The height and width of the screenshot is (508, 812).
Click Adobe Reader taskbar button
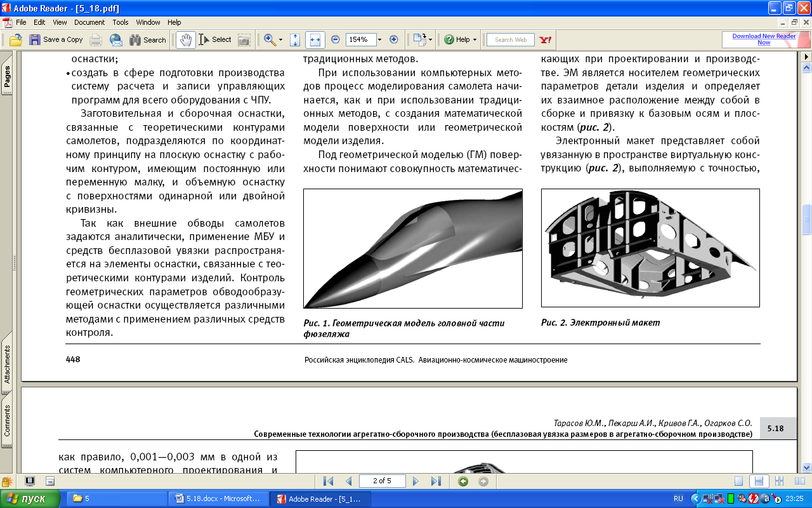320,498
